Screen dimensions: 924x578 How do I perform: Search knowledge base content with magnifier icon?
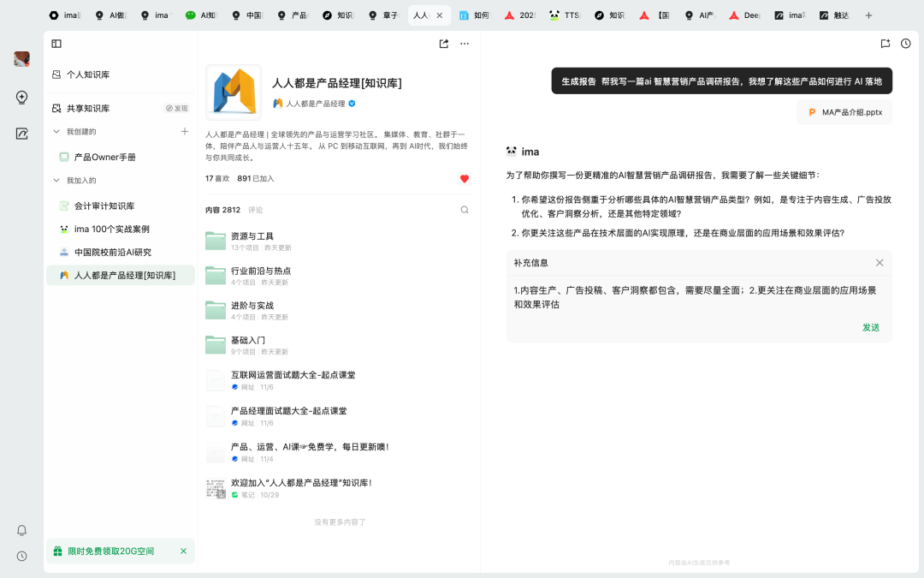point(465,210)
